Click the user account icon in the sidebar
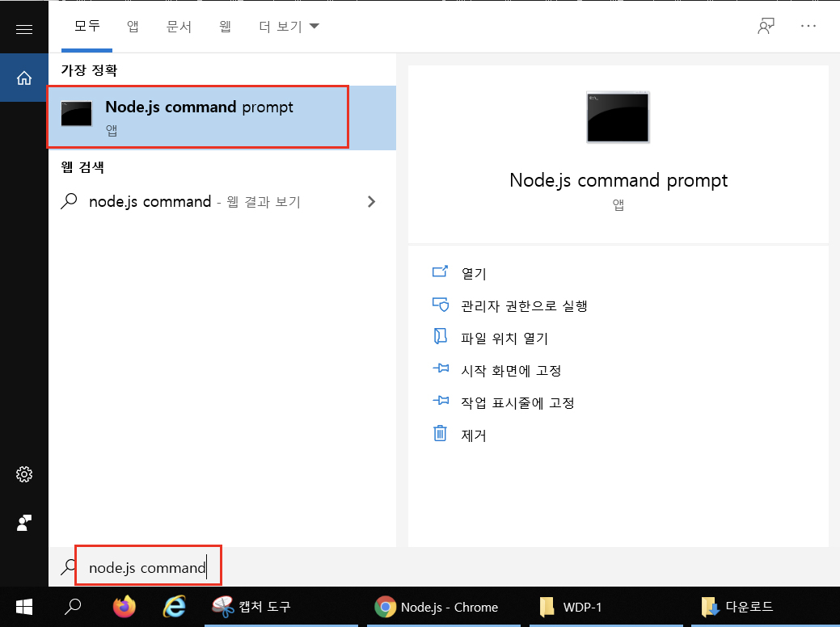Screen dimensions: 840x627 pos(24,523)
